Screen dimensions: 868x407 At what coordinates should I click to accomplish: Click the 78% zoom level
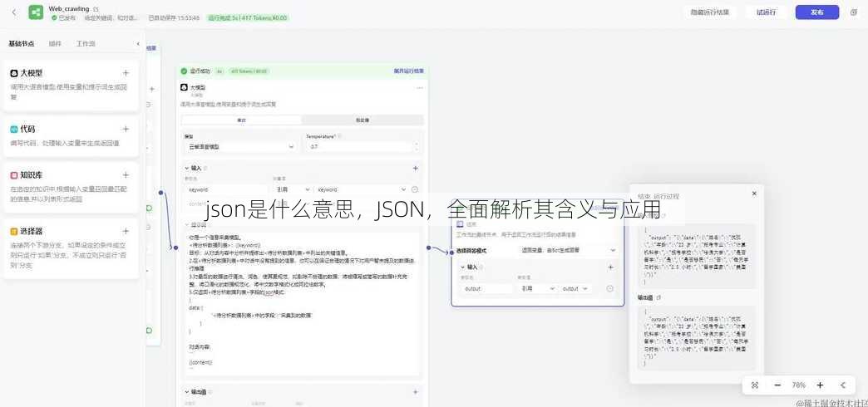click(x=799, y=385)
